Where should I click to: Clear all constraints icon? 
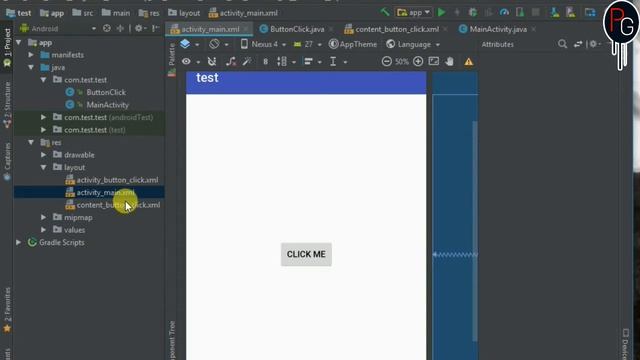pos(231,62)
